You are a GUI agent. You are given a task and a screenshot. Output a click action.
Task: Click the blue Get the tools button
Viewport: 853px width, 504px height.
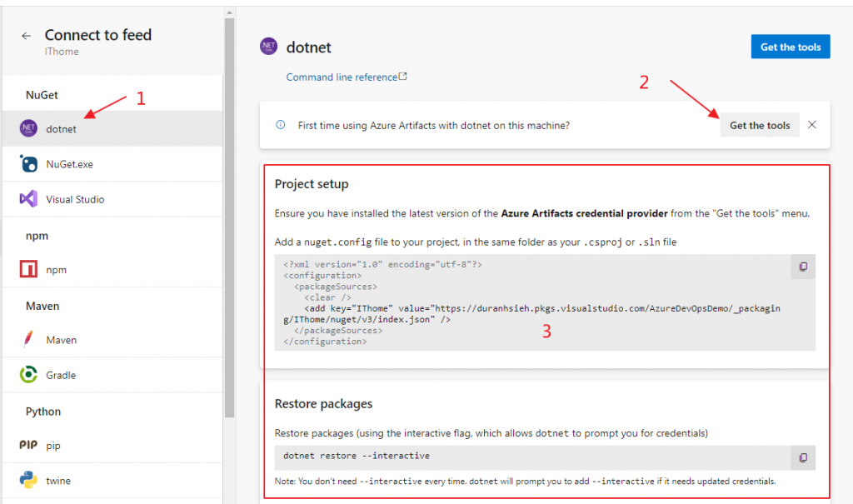[791, 47]
